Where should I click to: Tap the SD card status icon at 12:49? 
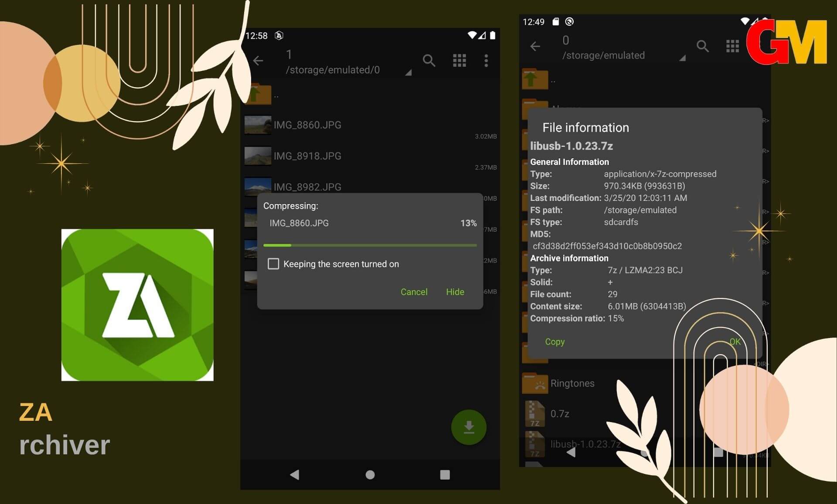555,22
